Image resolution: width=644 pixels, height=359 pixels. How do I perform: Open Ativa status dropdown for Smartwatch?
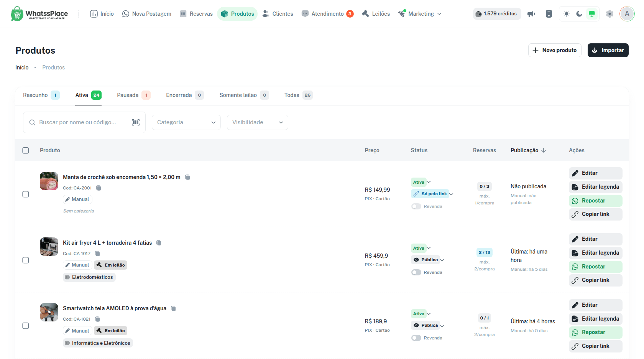click(x=421, y=314)
